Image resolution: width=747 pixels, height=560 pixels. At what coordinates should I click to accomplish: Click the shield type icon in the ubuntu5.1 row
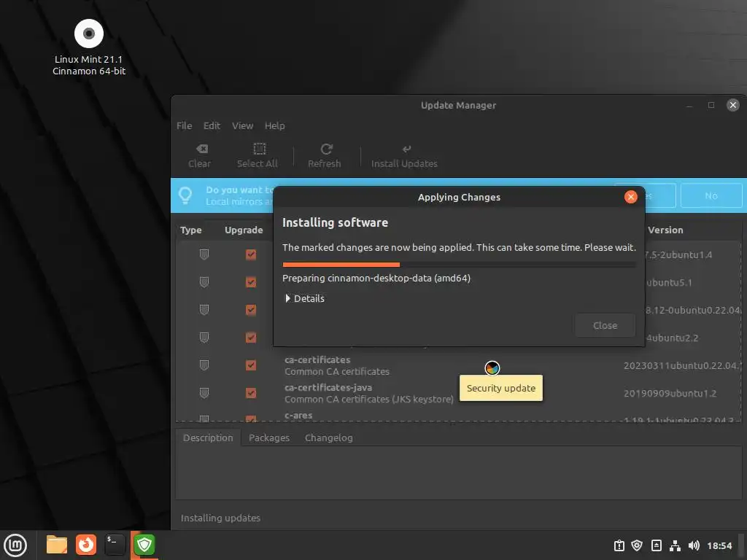tap(204, 282)
